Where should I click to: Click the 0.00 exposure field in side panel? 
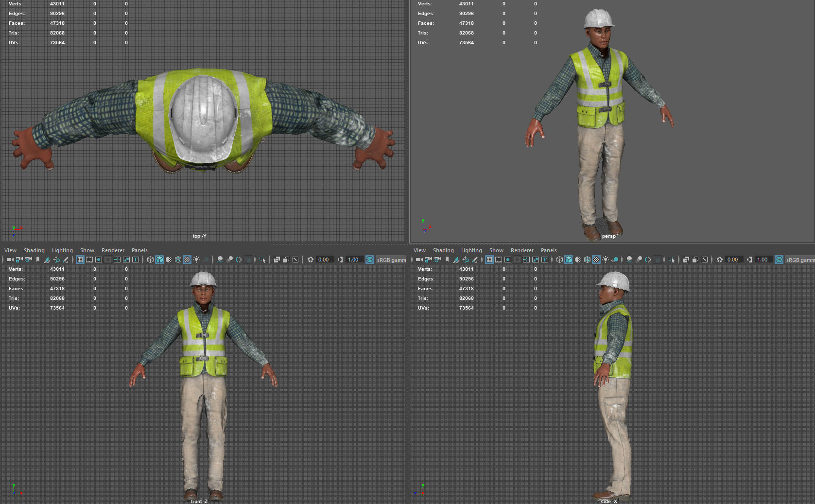point(734,260)
